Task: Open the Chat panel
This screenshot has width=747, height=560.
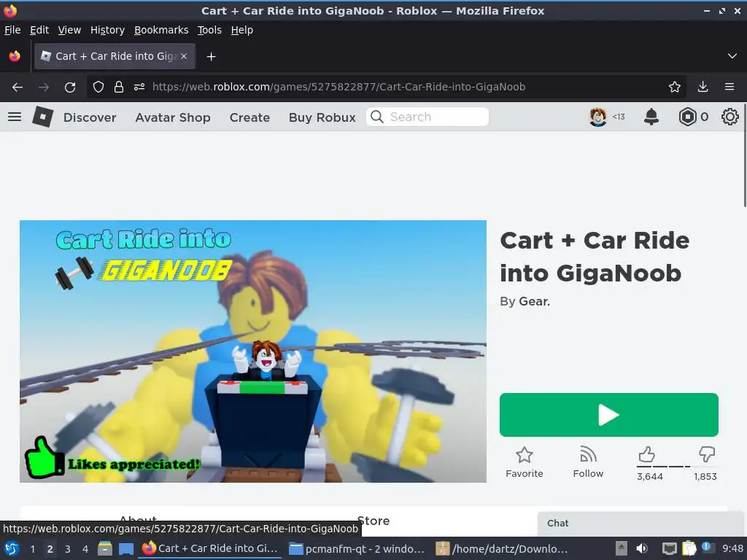Action: tap(640, 524)
